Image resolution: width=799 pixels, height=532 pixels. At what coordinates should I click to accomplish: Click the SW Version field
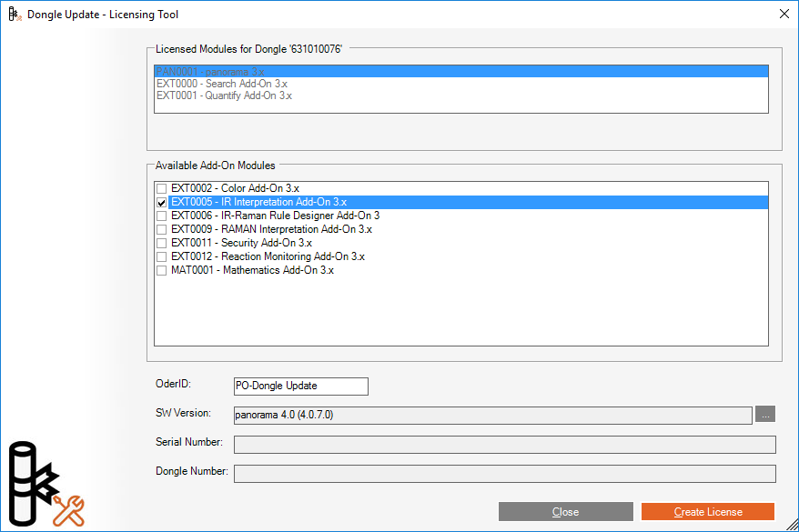click(x=491, y=416)
